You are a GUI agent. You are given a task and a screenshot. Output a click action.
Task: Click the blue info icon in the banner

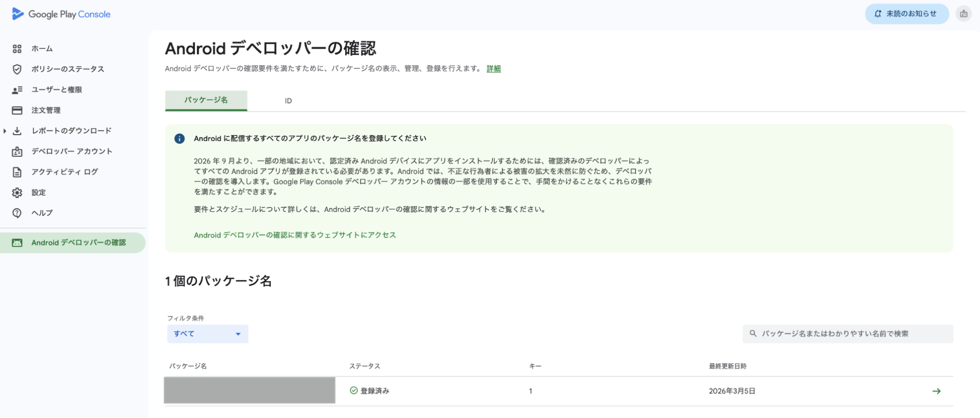(x=180, y=139)
